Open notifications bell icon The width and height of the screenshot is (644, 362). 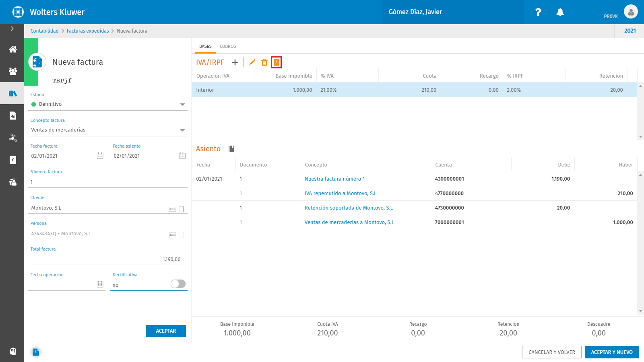[x=560, y=12]
